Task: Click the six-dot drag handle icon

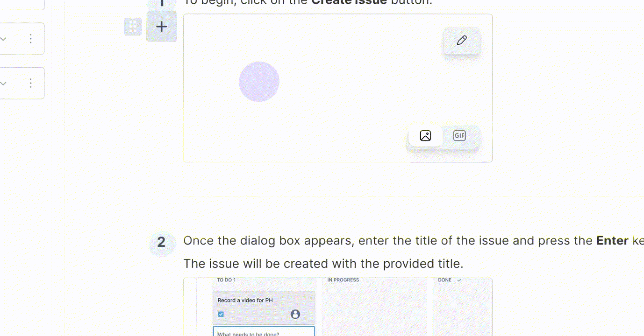Action: (x=133, y=27)
